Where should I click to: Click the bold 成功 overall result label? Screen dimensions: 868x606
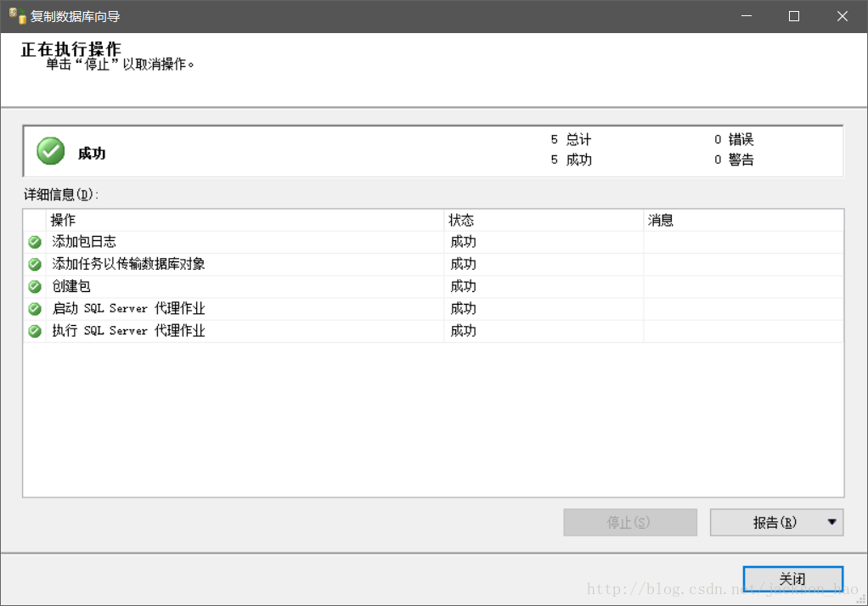92,154
